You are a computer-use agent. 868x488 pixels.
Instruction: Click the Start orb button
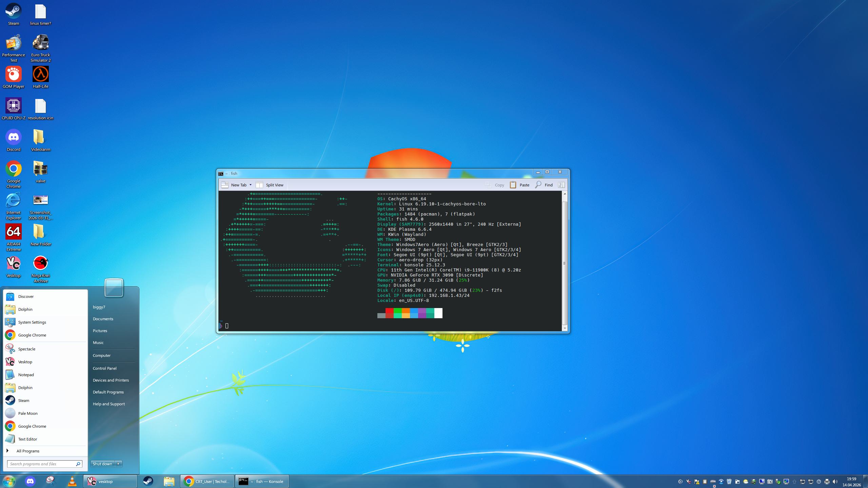coord(9,481)
